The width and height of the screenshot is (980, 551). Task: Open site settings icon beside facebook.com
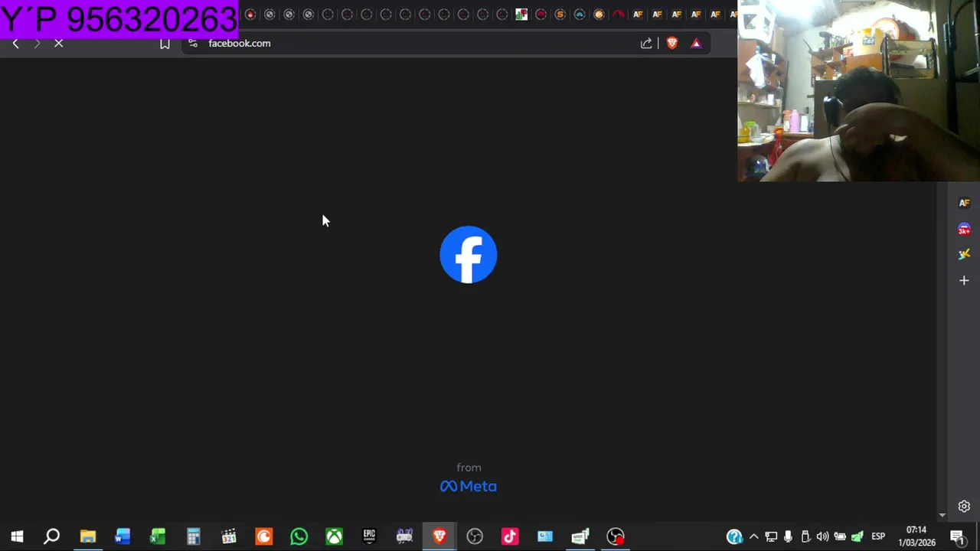click(193, 44)
